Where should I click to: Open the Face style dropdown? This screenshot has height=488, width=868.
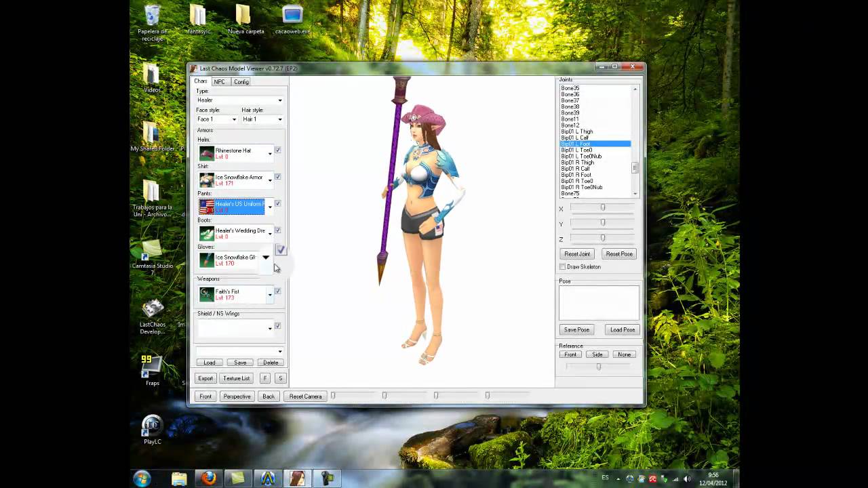216,119
